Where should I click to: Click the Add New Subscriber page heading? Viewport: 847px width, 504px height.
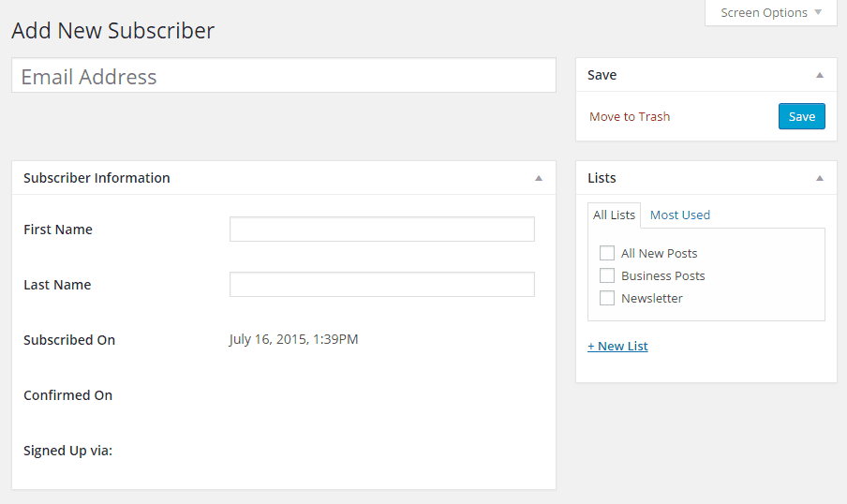point(112,31)
